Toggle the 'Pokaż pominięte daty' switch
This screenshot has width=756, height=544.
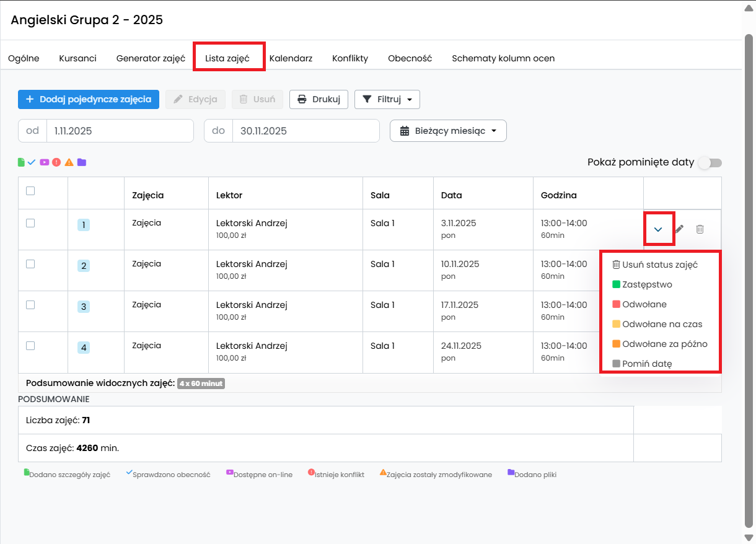coord(710,163)
